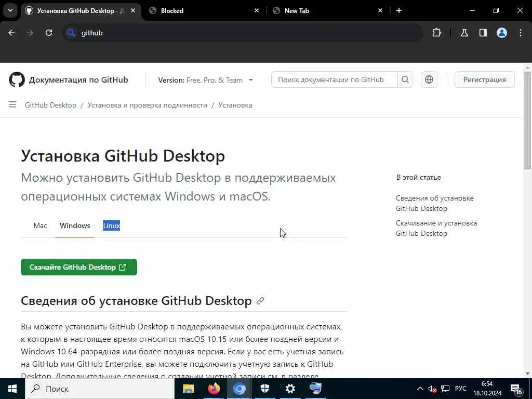Open Firefox from the taskbar
This screenshot has height=399, width=532.
[x=214, y=389]
